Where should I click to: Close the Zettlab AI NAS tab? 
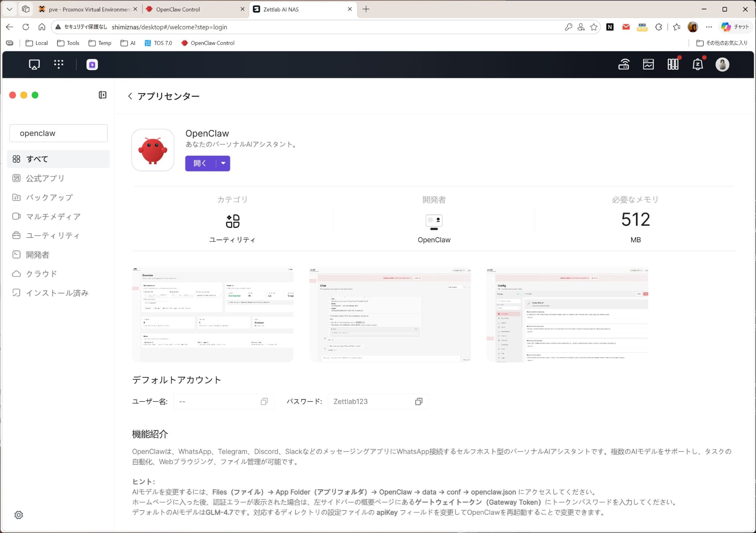click(350, 9)
